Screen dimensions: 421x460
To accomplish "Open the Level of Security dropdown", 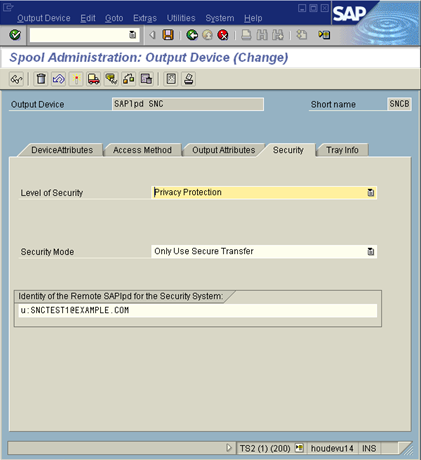I will pos(371,192).
